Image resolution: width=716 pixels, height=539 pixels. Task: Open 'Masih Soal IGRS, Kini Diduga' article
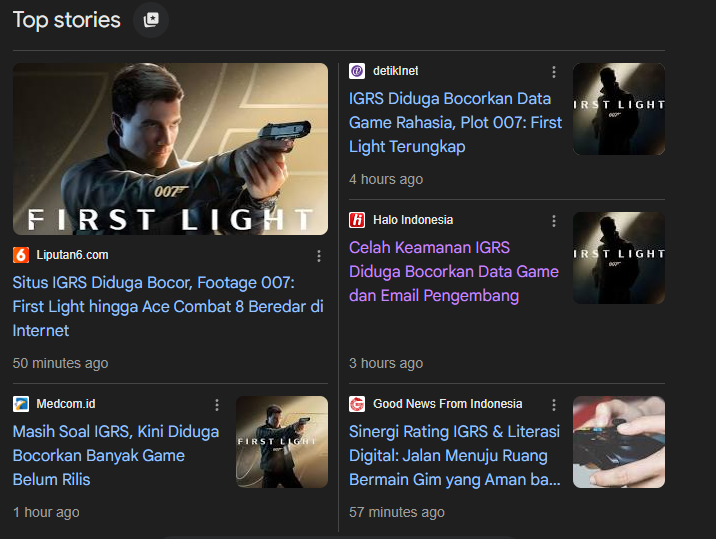(116, 455)
